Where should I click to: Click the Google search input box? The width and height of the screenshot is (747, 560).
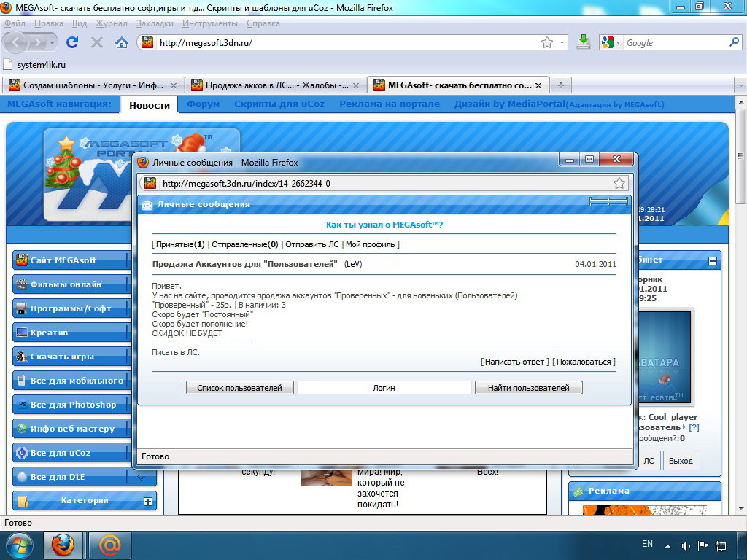(x=676, y=43)
